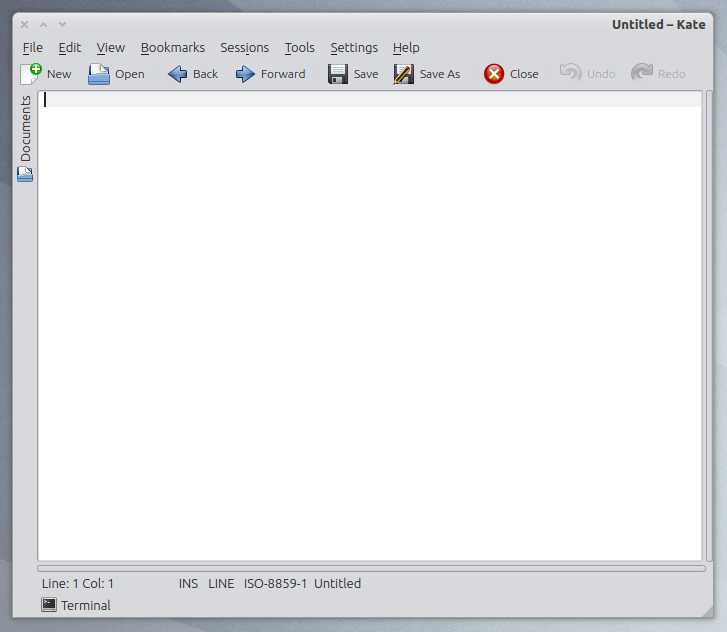Viewport: 727px width, 632px height.
Task: Open the Help menu
Action: point(406,48)
